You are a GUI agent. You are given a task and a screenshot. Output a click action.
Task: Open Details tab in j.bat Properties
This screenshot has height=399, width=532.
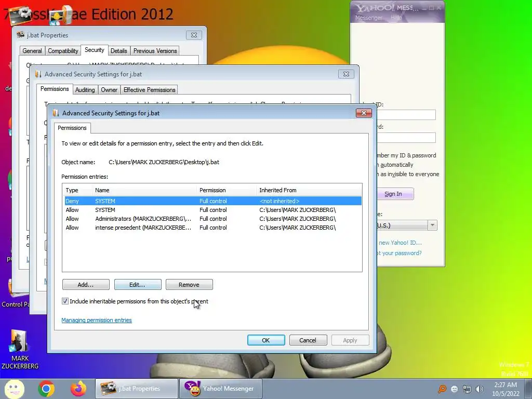119,51
